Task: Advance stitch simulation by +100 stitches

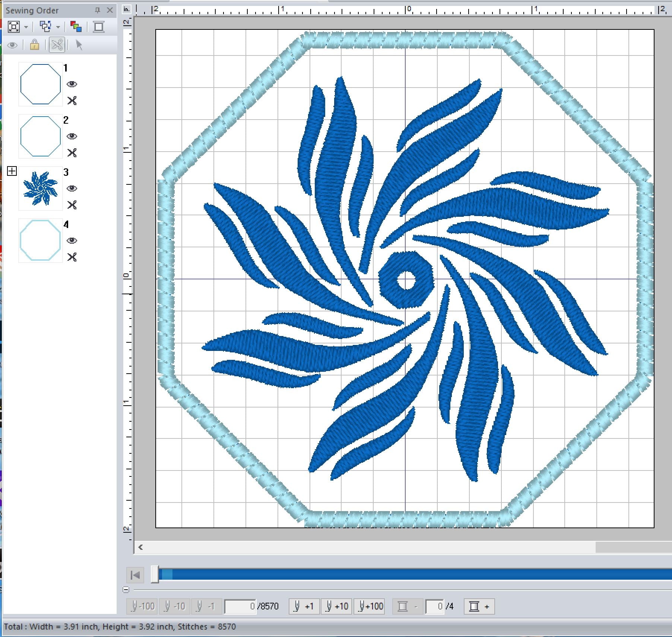Action: tap(368, 606)
